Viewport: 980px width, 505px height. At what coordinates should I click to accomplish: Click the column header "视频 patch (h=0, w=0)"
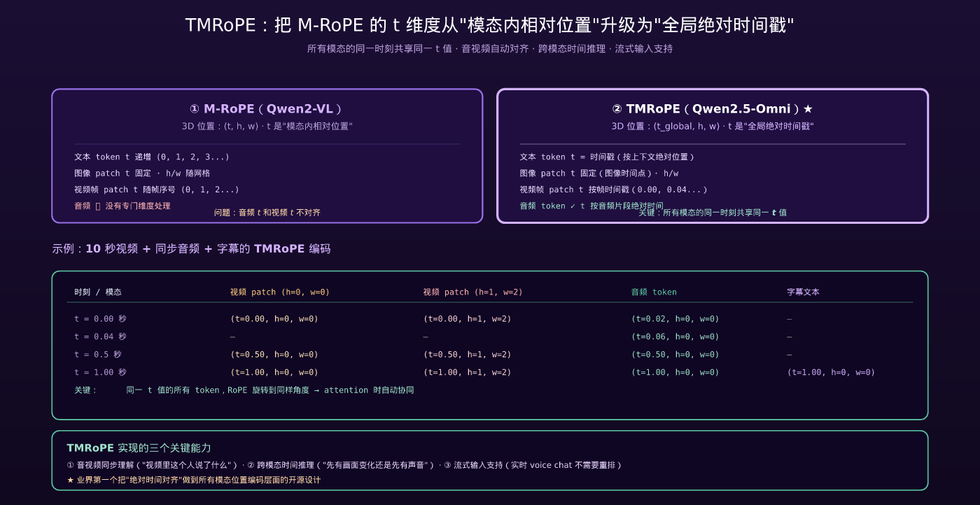point(280,292)
